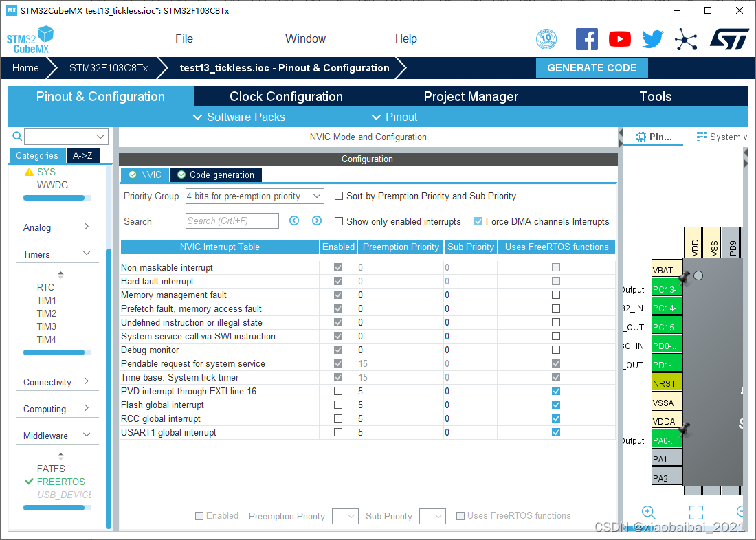
Task: Zoom in on the pinout view
Action: point(649,512)
